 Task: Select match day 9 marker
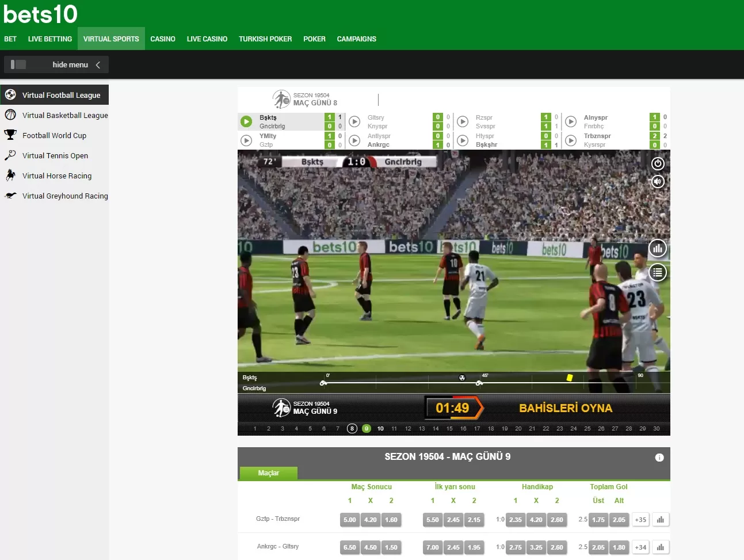coord(367,428)
